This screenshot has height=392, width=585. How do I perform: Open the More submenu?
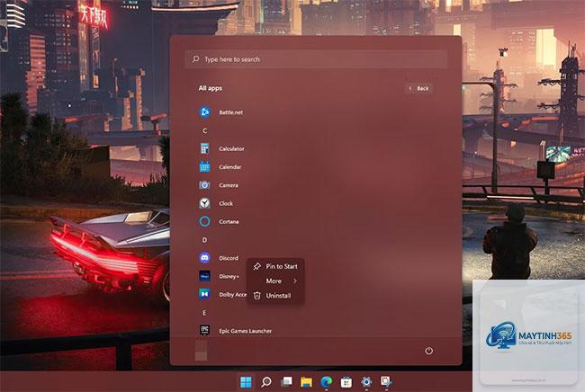[x=275, y=281]
